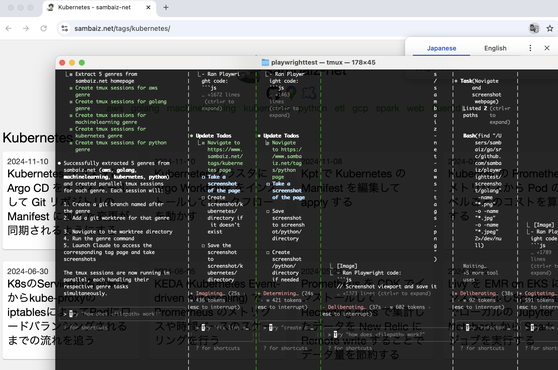Close the "Kubernetes - sambaiz-net" browser tab
This screenshot has width=558, height=370.
148,7
